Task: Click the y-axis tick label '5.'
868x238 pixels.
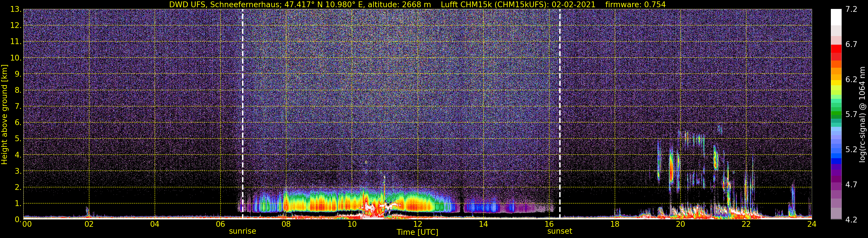Action: click(18, 139)
